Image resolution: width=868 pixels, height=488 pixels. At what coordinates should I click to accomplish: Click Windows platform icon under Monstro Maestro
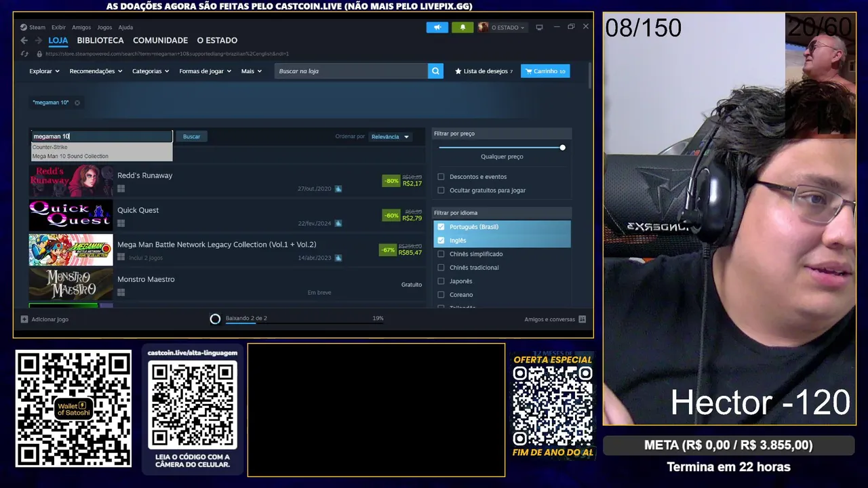pyautogui.click(x=121, y=292)
